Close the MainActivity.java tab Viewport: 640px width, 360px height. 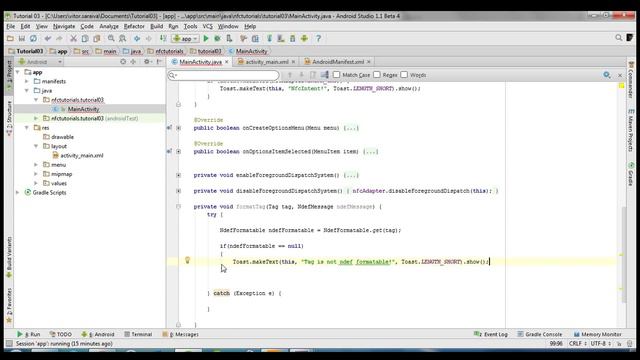227,62
